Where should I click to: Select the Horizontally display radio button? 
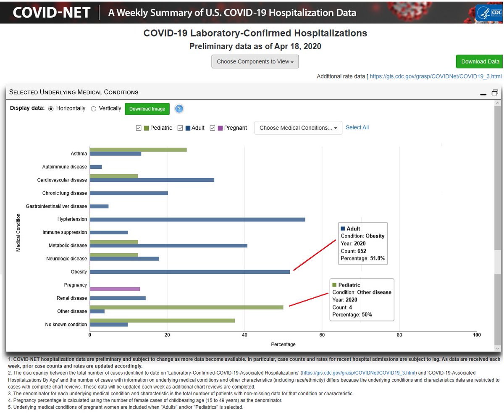coord(51,109)
